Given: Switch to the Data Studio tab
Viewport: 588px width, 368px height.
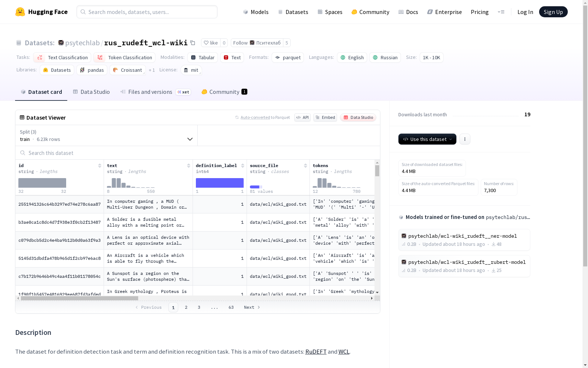Looking at the screenshot, I should 91,92.
